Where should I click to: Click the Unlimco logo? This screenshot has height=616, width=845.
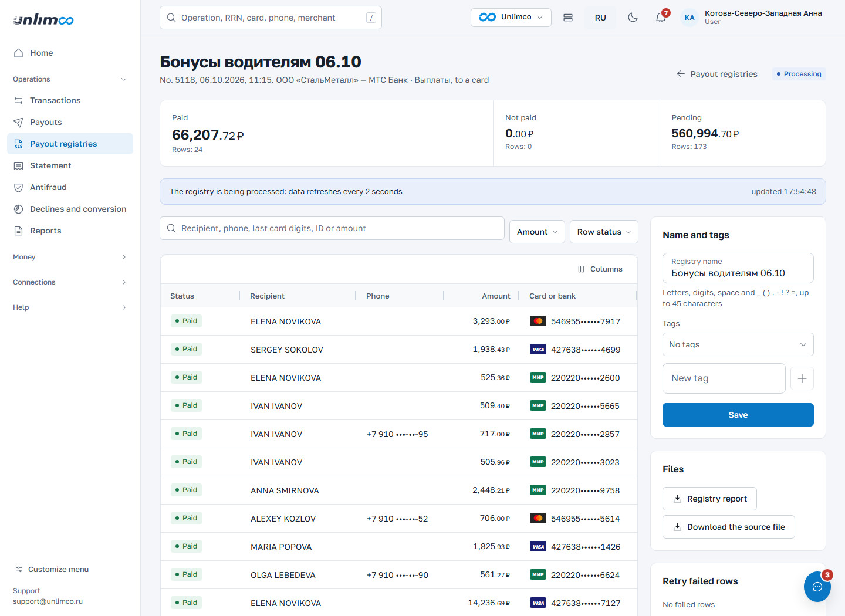(43, 20)
